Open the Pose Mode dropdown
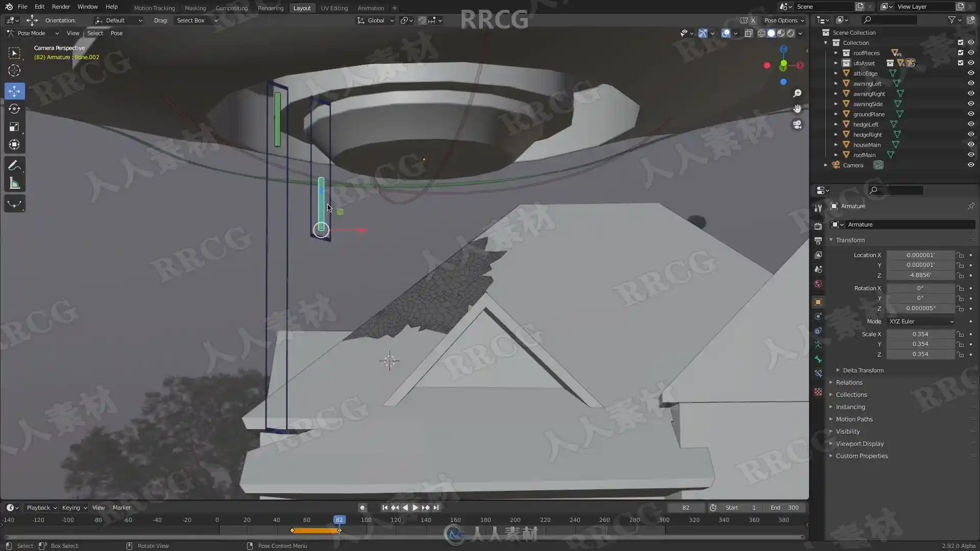This screenshot has width=980, height=551. [x=33, y=33]
